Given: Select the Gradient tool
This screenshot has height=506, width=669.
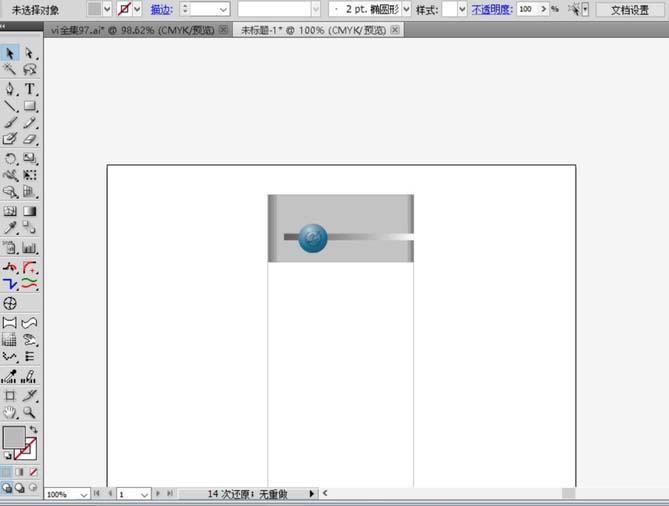Looking at the screenshot, I should coord(29,211).
